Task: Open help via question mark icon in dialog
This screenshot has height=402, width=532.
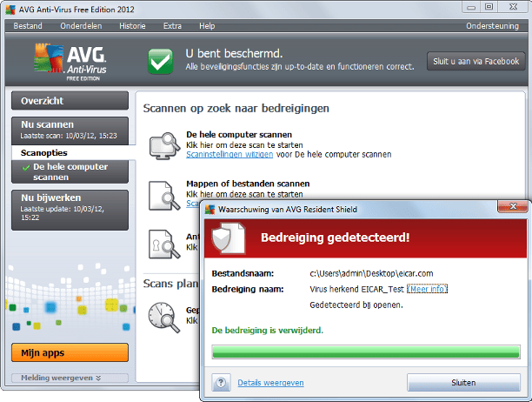Action: coord(221,383)
